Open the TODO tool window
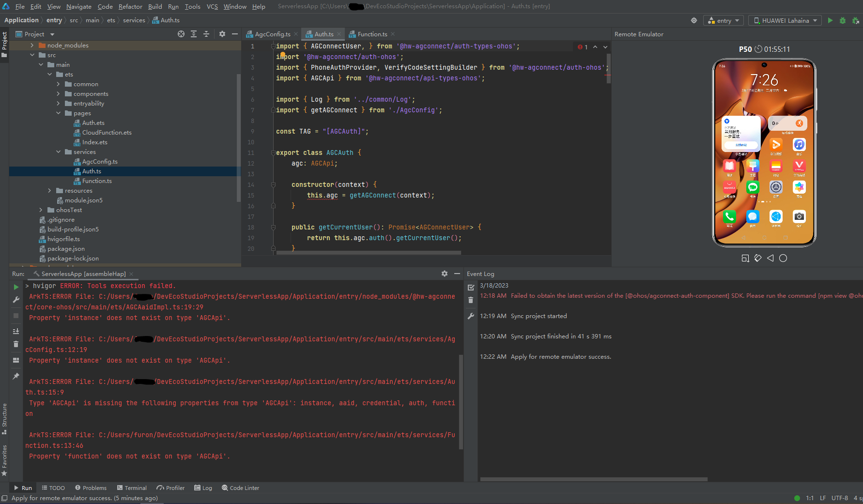 (53, 488)
